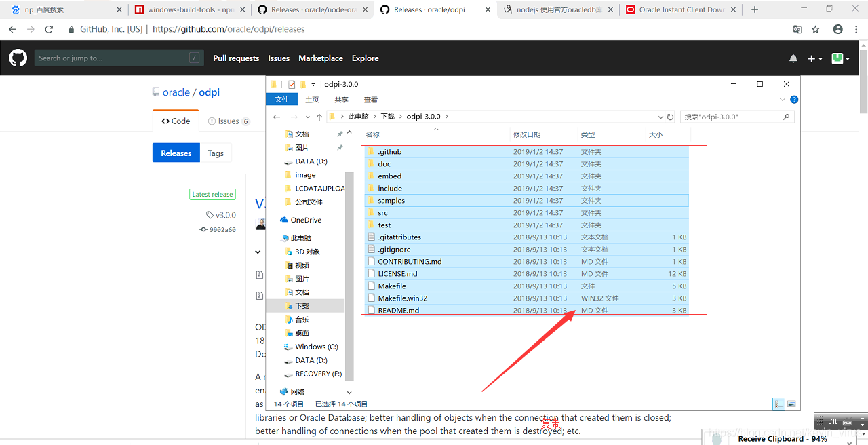The width and height of the screenshot is (868, 445).
Task: Select the README.md file
Action: coord(526,311)
